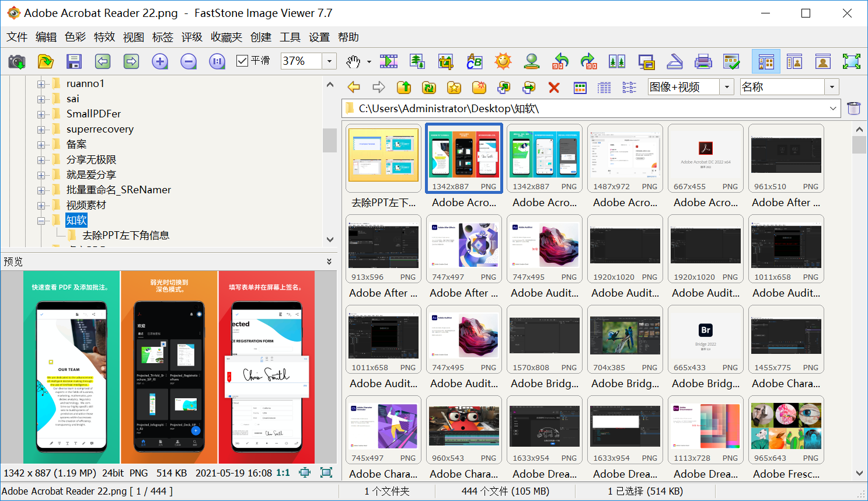
Task: Expand the SmallPDFer folder node
Action: (x=41, y=114)
